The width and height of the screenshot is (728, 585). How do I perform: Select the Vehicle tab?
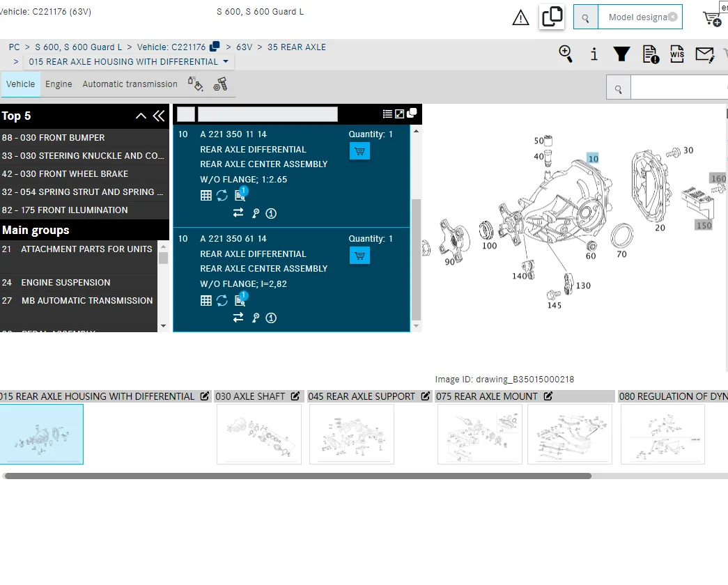[x=20, y=84]
